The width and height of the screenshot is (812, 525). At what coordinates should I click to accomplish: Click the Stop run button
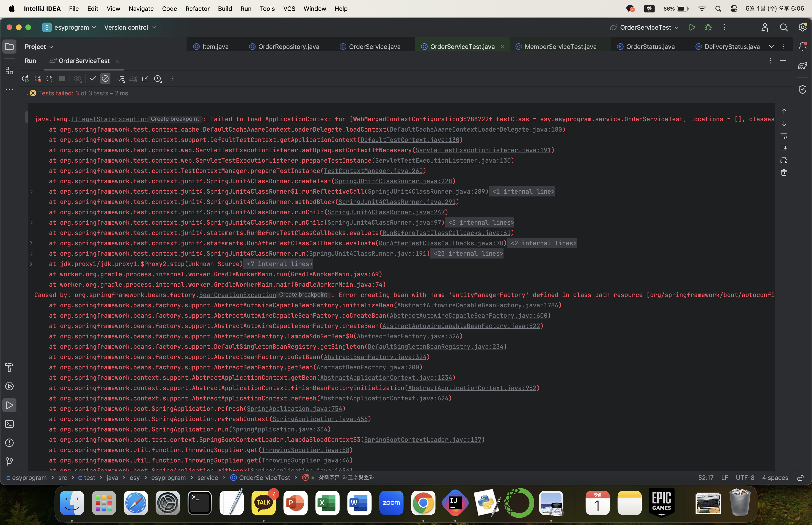click(x=62, y=79)
